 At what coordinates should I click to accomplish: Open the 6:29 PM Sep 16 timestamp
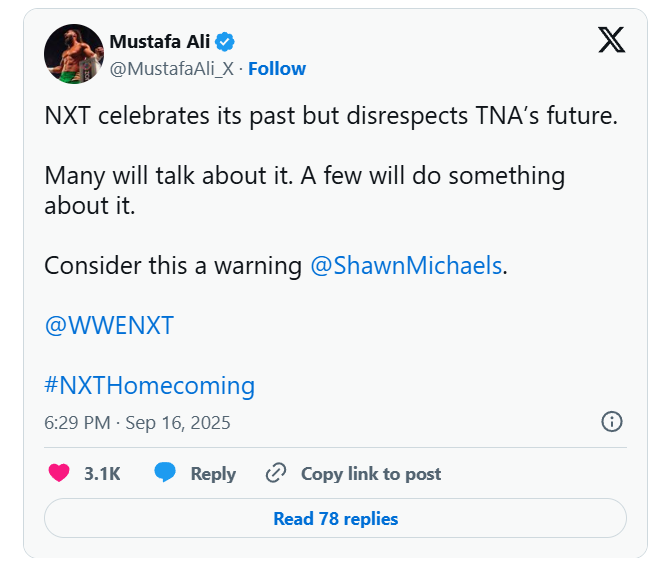pyautogui.click(x=137, y=423)
